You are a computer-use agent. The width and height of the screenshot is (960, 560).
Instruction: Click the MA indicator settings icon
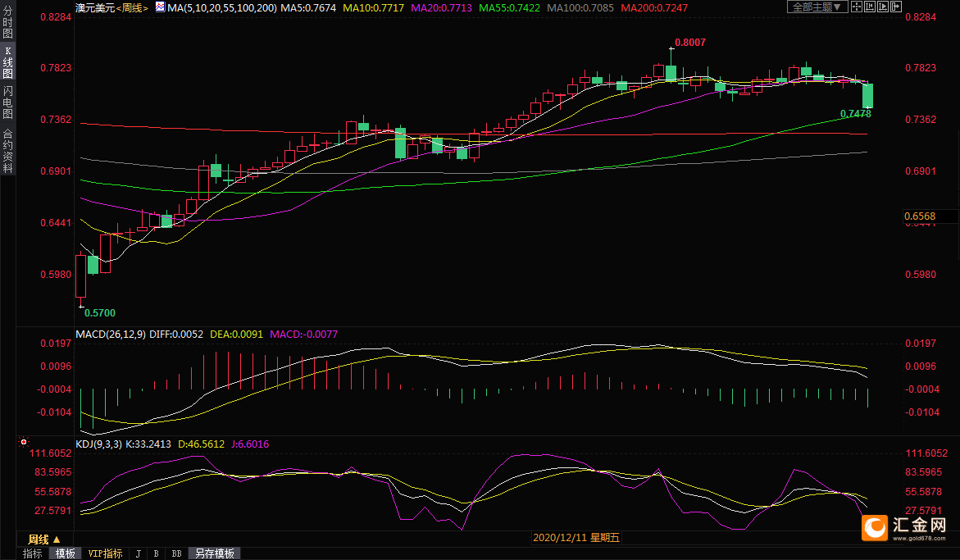160,7
